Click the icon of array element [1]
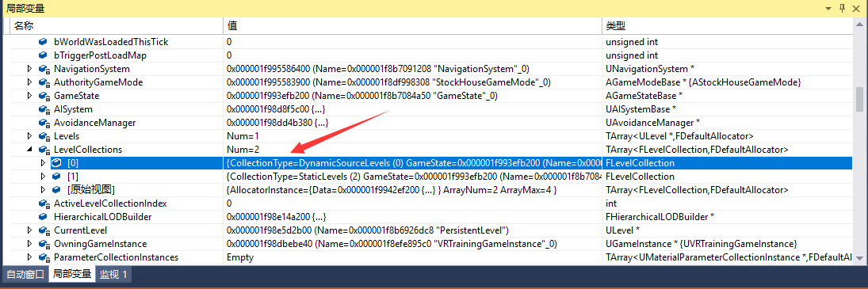 tap(56, 177)
